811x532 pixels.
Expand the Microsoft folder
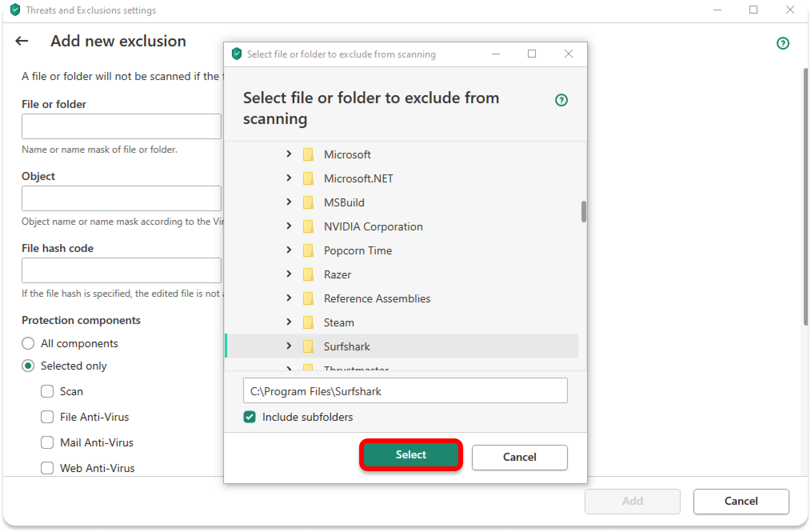click(289, 154)
